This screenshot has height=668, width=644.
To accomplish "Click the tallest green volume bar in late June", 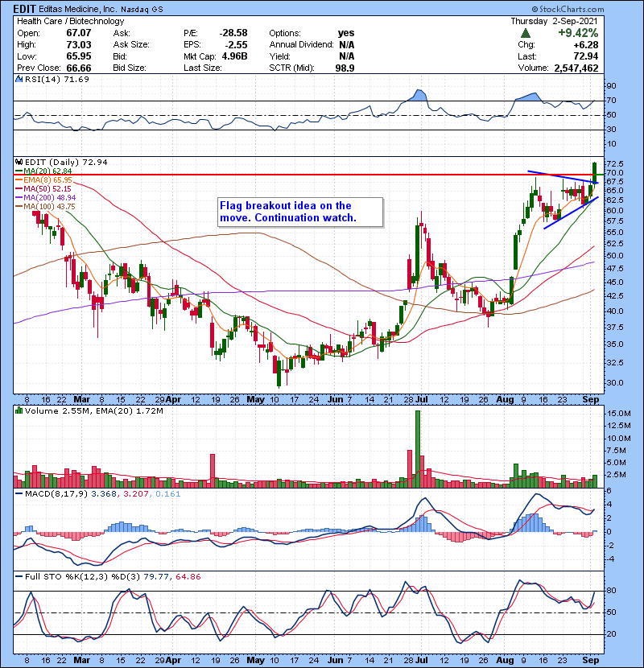I will coord(418,449).
